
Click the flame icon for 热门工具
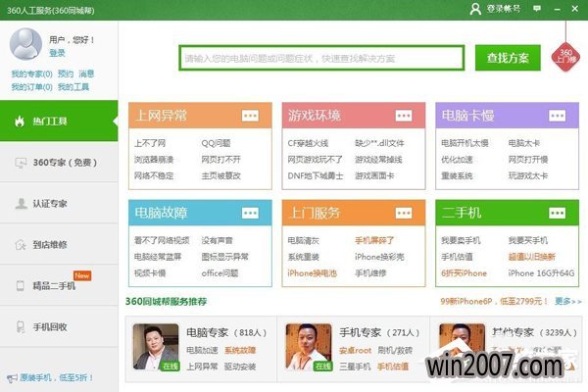tap(20, 121)
